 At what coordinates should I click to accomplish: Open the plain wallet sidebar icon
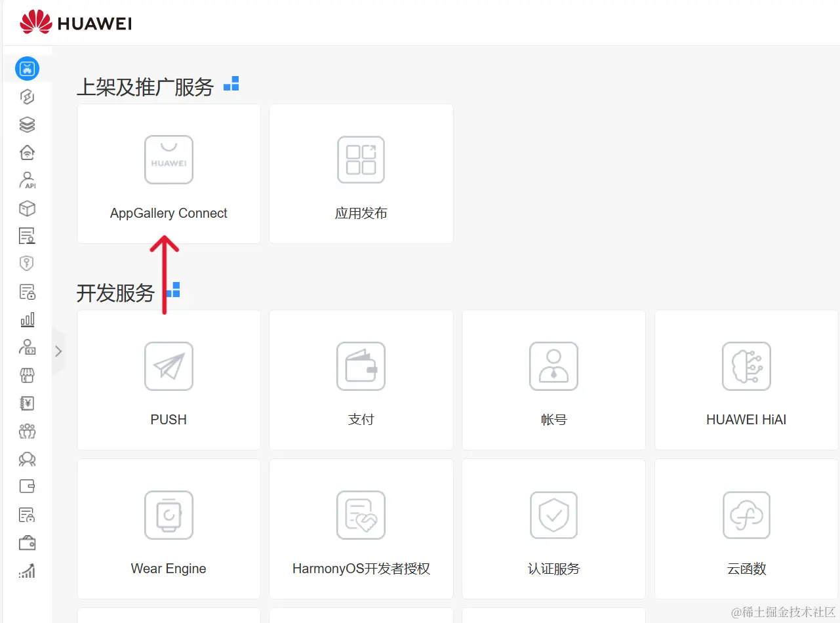(27, 487)
